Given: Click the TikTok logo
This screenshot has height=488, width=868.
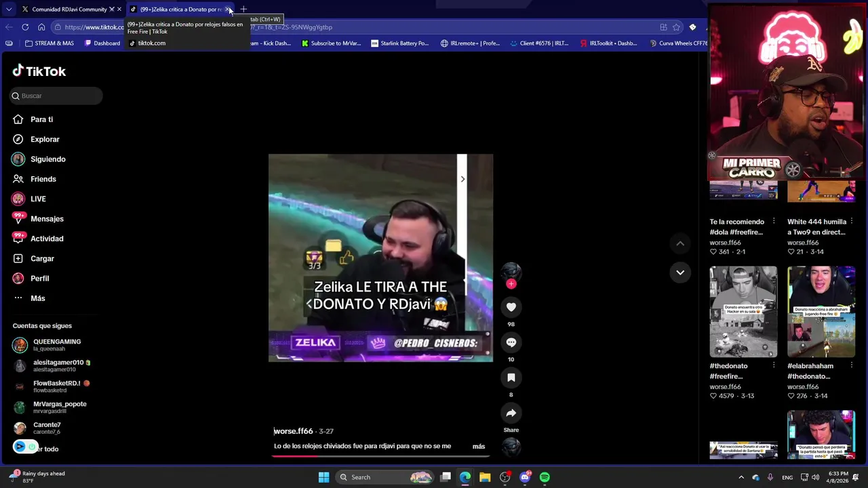Looking at the screenshot, I should (x=39, y=71).
